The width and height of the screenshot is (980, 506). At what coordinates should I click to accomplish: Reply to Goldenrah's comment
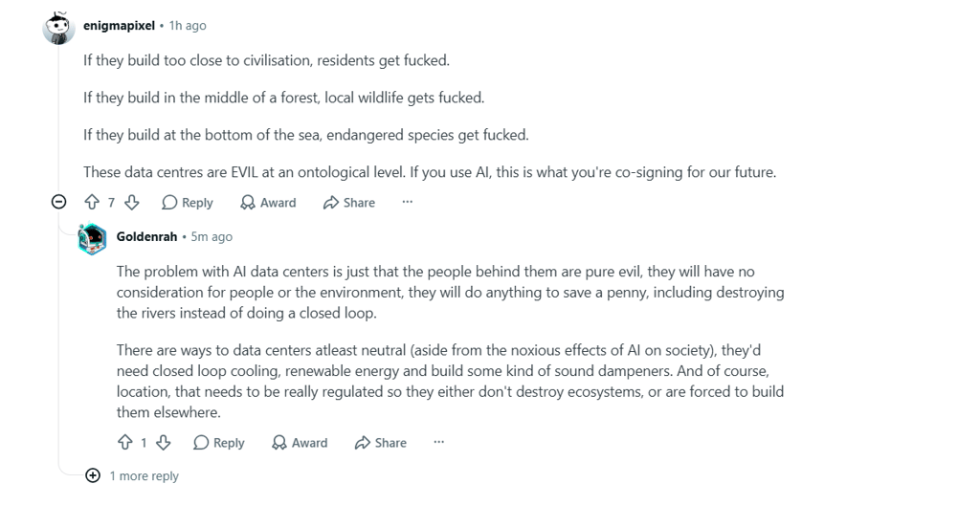coord(219,442)
